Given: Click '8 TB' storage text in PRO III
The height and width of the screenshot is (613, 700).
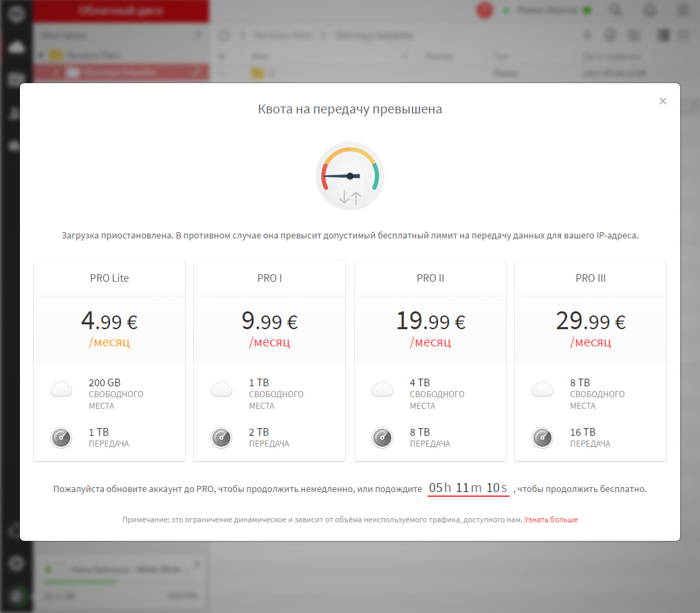Looking at the screenshot, I should pyautogui.click(x=580, y=383).
